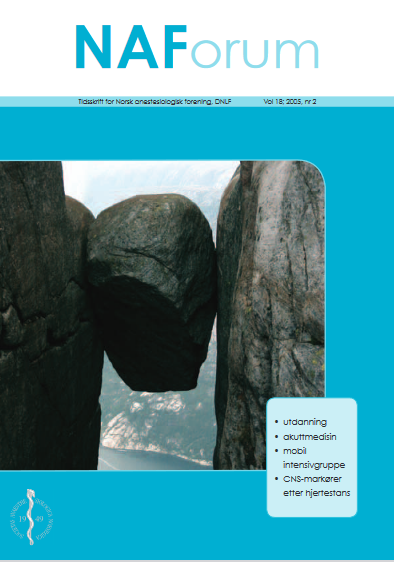Click the light blue "orum" title letters
The height and width of the screenshot is (562, 394).
[255, 53]
